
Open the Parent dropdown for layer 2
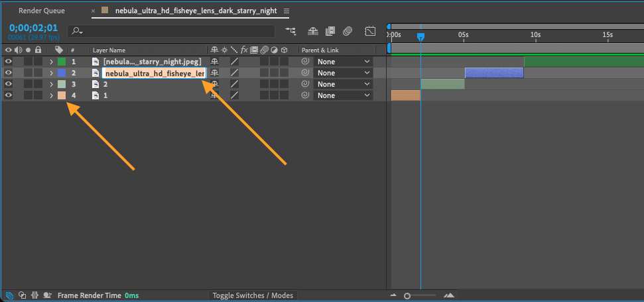point(343,73)
